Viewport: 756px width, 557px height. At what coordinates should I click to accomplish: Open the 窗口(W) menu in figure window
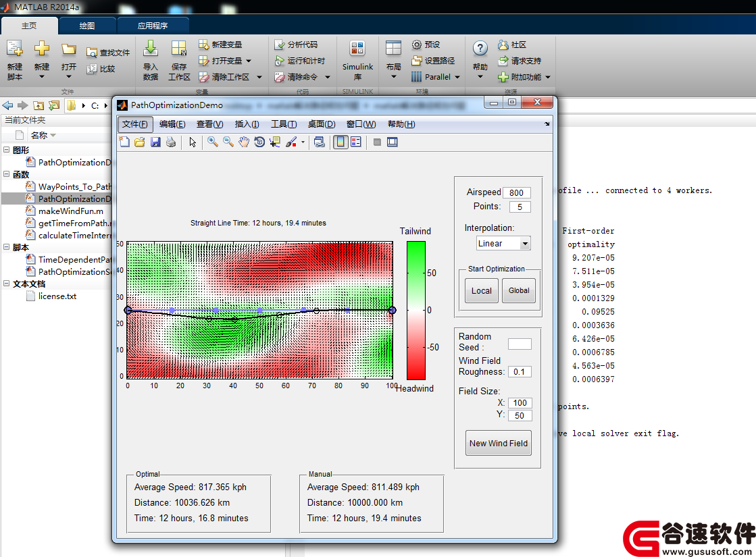361,124
